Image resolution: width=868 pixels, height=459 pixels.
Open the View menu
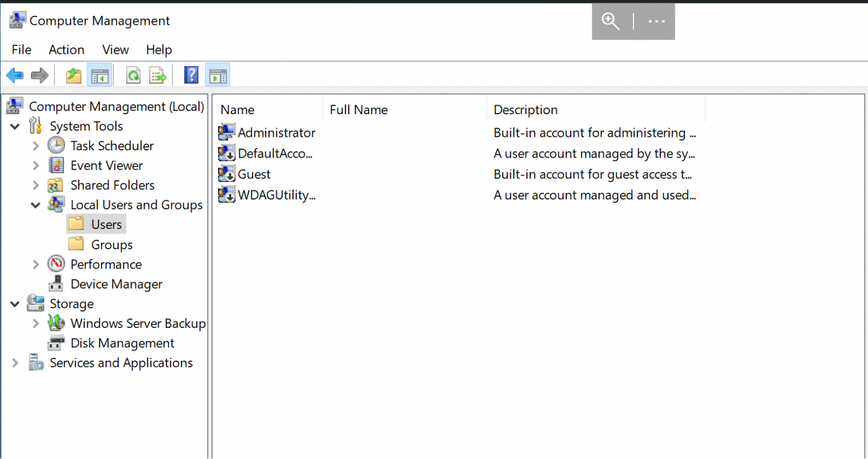pos(115,50)
